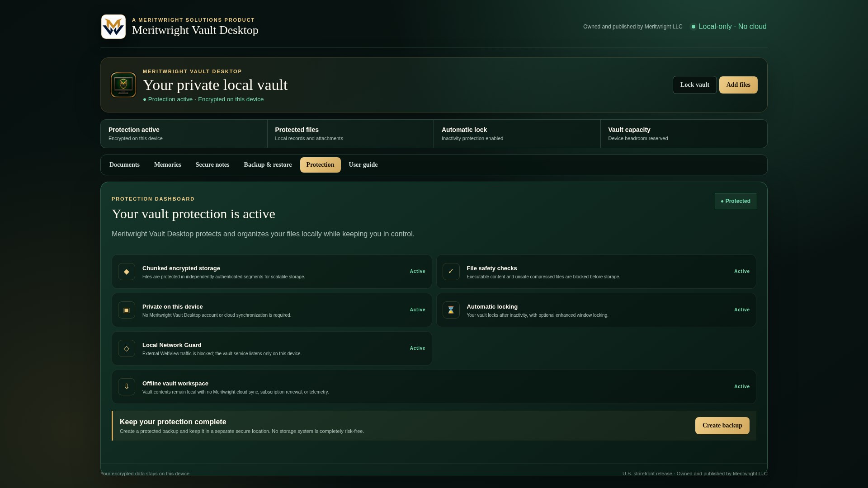Click Active status for Chunked encrypted storage
Screen dimensions: 868x488
coord(418,272)
